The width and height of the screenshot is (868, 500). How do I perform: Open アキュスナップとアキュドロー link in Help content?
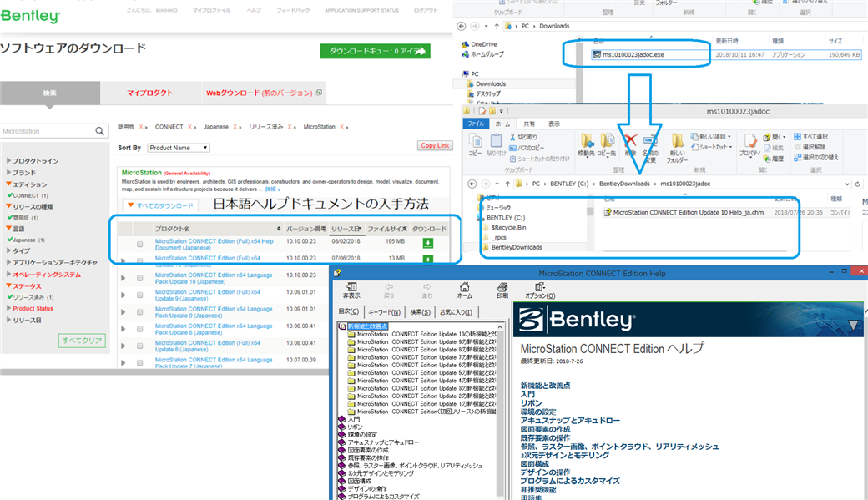pyautogui.click(x=570, y=420)
